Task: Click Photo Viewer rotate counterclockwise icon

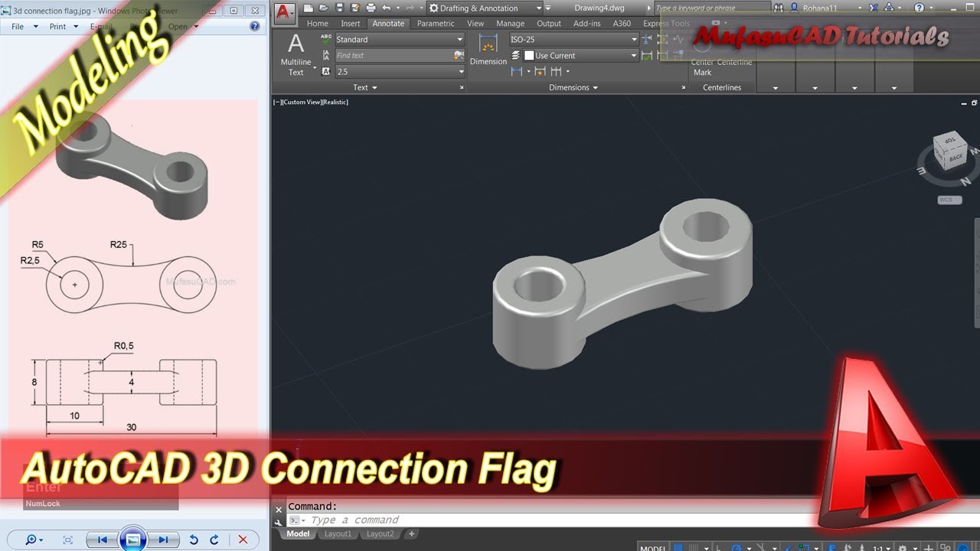Action: [x=194, y=540]
